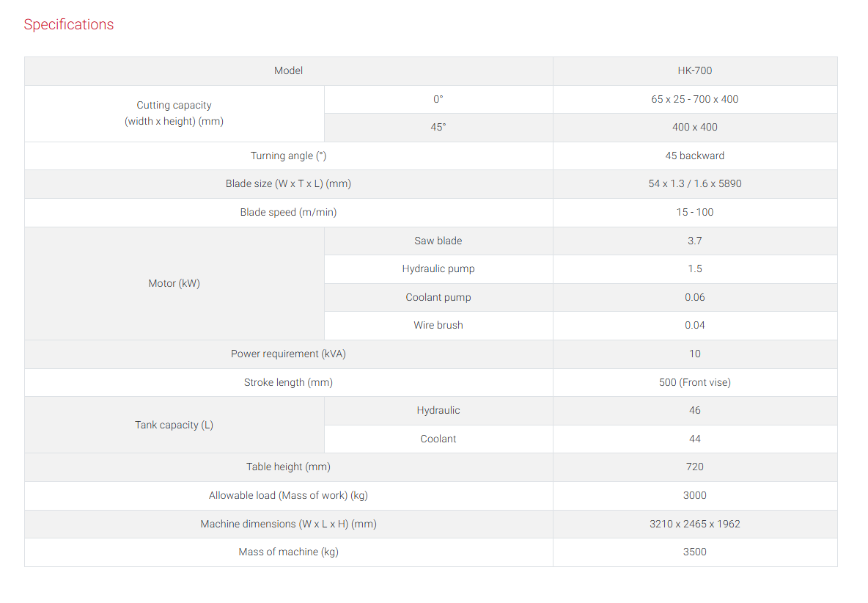Select the 45 backward turning angle value
868x603 pixels.
pos(695,156)
